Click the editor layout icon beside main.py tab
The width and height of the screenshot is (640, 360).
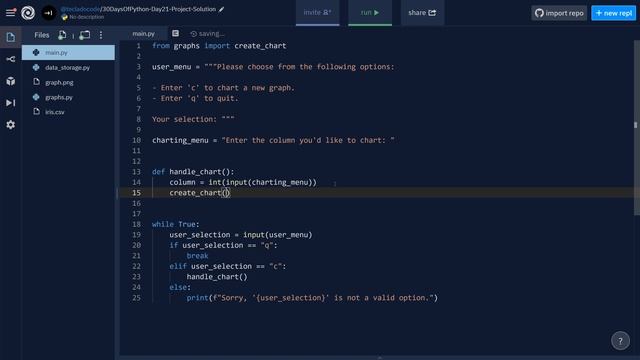pos(176,33)
